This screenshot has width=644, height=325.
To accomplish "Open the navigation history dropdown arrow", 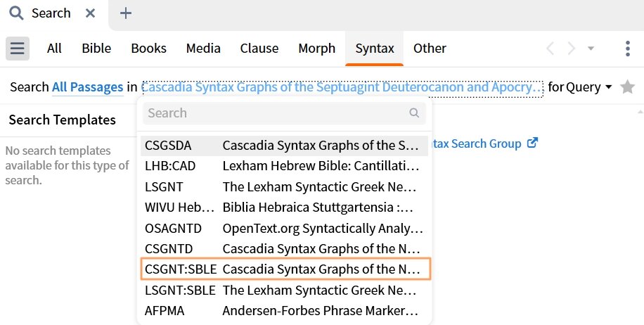I will 591,49.
